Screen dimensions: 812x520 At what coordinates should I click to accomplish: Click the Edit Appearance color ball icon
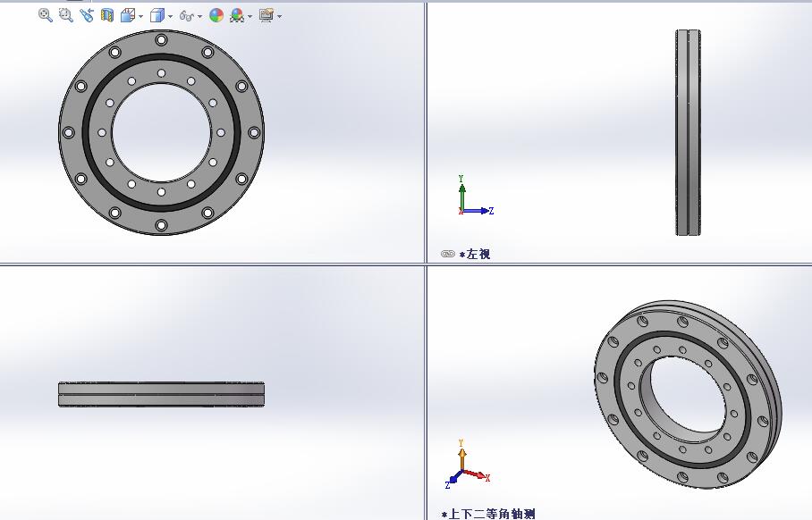click(216, 15)
